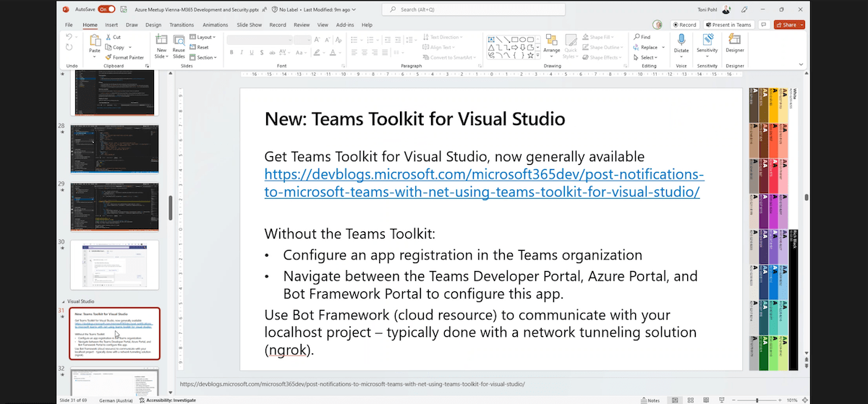Screen dimensions: 868x404
Task: Click the Format Painter tool
Action: 124,57
